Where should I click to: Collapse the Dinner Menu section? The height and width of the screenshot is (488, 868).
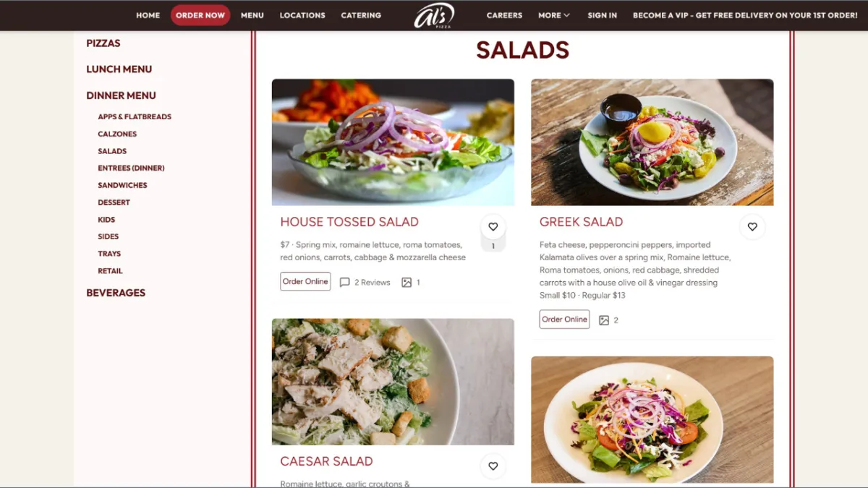pyautogui.click(x=121, y=95)
